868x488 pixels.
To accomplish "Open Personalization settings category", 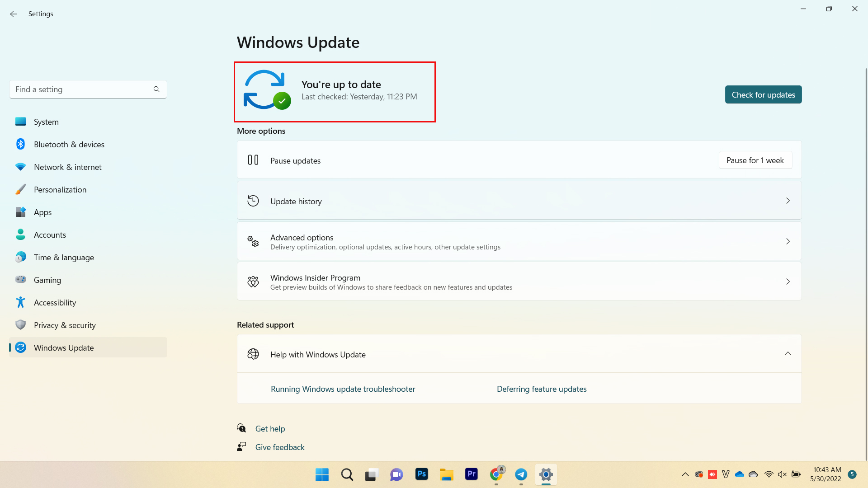I will pyautogui.click(x=88, y=189).
